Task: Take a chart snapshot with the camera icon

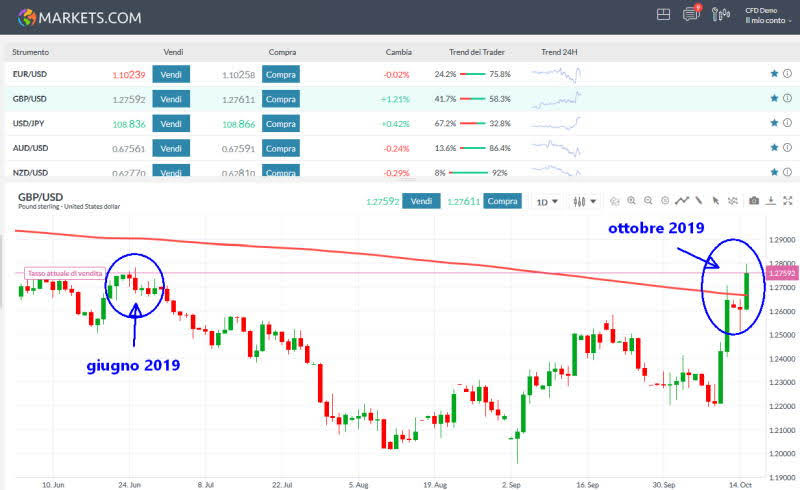Action: coord(754,201)
